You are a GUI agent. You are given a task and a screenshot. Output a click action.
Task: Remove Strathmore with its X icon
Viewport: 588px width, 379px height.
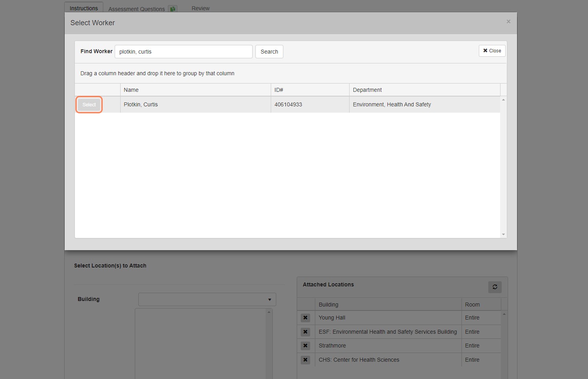tap(305, 346)
